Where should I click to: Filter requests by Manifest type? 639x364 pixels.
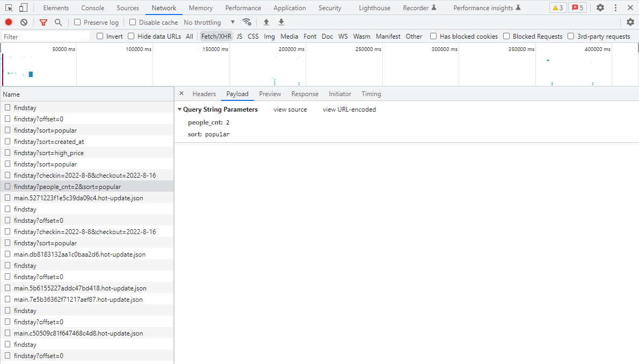click(x=388, y=37)
